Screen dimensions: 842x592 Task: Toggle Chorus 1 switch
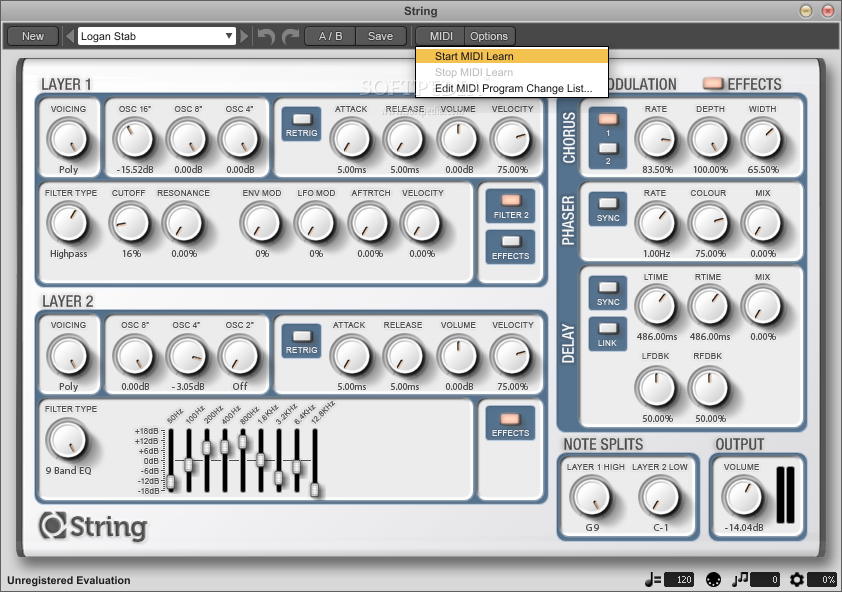[608, 119]
